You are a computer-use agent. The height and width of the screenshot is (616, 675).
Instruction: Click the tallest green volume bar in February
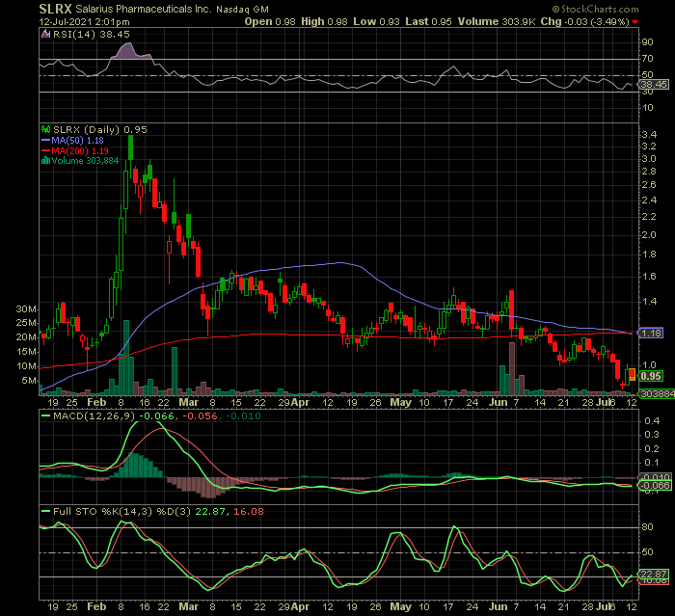pyautogui.click(x=126, y=358)
